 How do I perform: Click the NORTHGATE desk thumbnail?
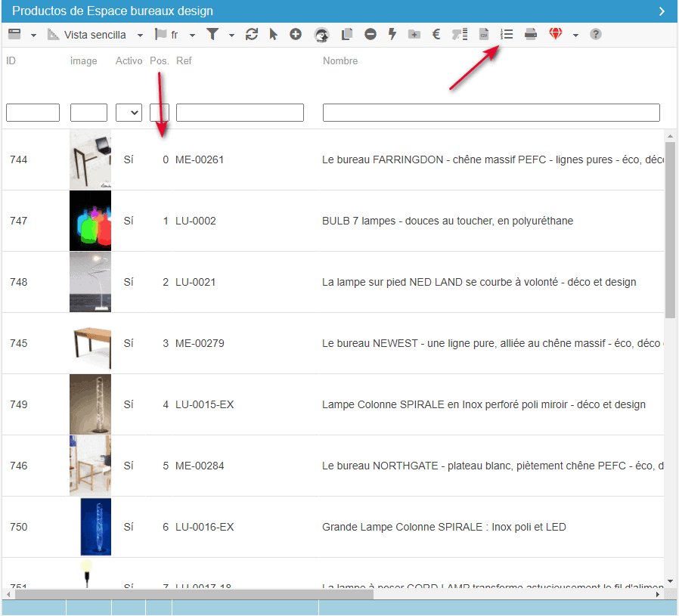[x=90, y=466]
